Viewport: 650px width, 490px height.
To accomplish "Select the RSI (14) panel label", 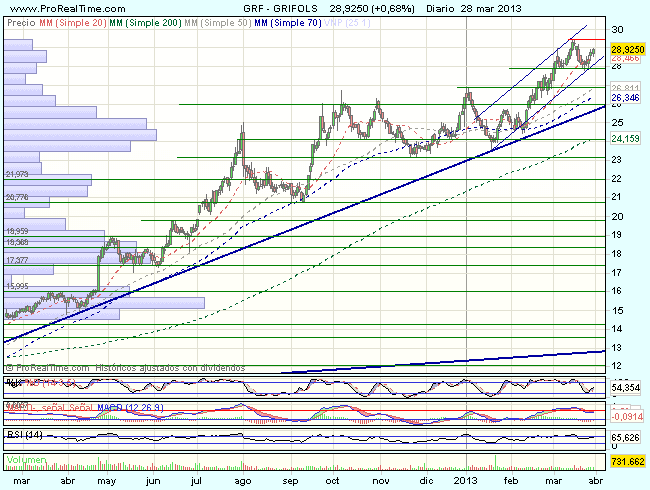I will 25,434.
